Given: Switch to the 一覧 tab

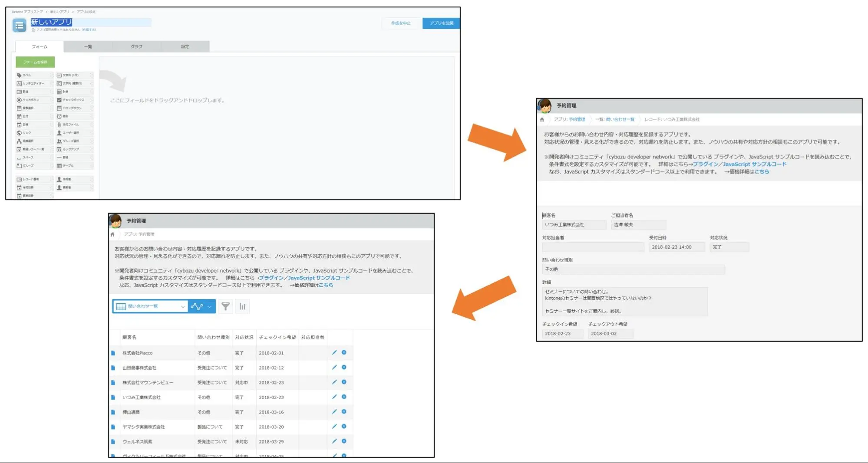Looking at the screenshot, I should click(88, 46).
